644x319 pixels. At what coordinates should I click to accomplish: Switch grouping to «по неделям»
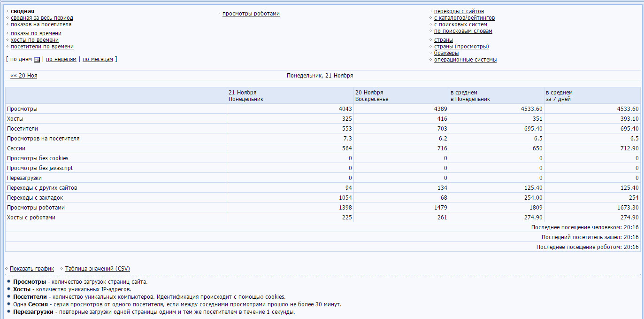coord(61,59)
